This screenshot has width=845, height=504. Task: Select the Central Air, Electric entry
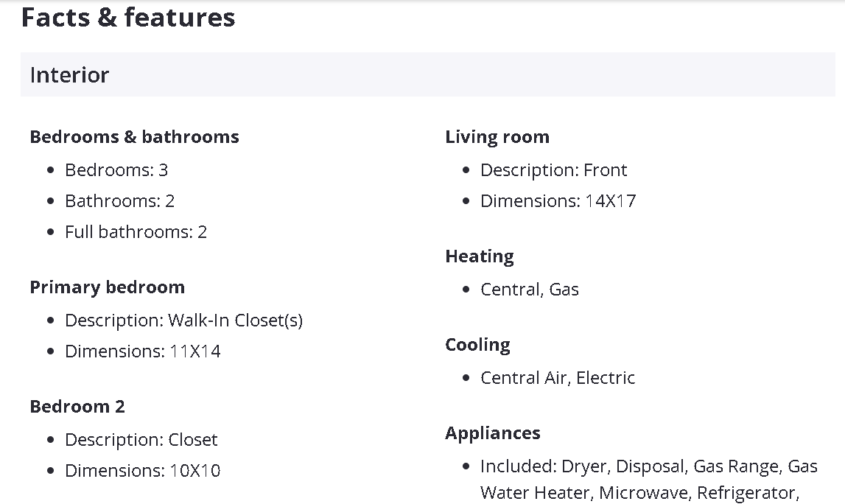tap(557, 378)
